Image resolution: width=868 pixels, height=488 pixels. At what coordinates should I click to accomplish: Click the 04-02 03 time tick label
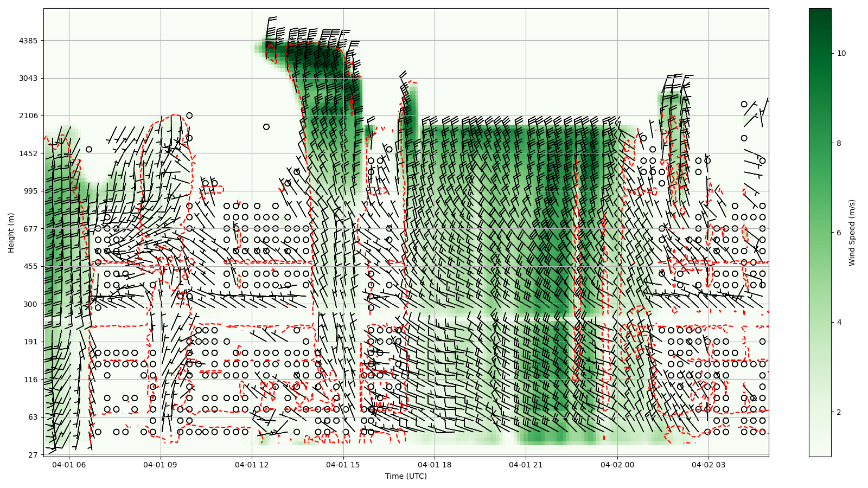[709, 465]
